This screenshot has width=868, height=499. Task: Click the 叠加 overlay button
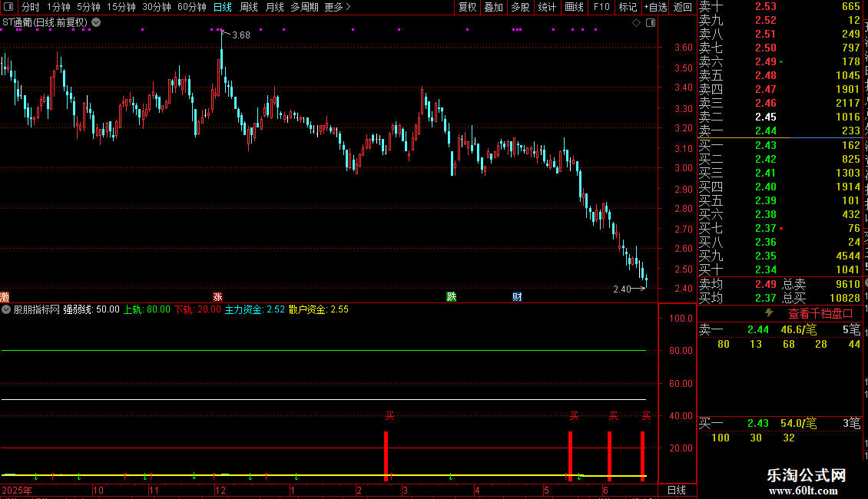[x=493, y=7]
